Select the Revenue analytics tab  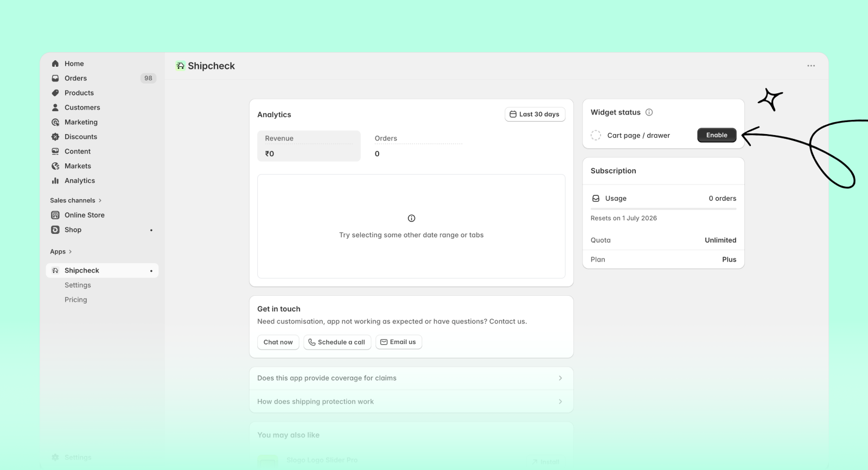[309, 146]
